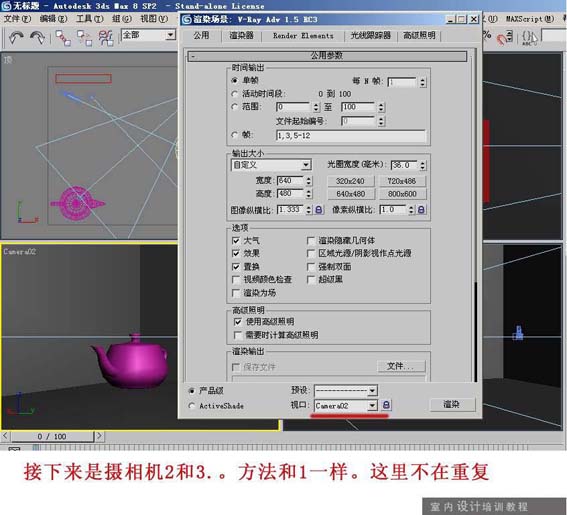Switch to the Render Elements tab
Screen dimensions: 567x515
pos(303,36)
